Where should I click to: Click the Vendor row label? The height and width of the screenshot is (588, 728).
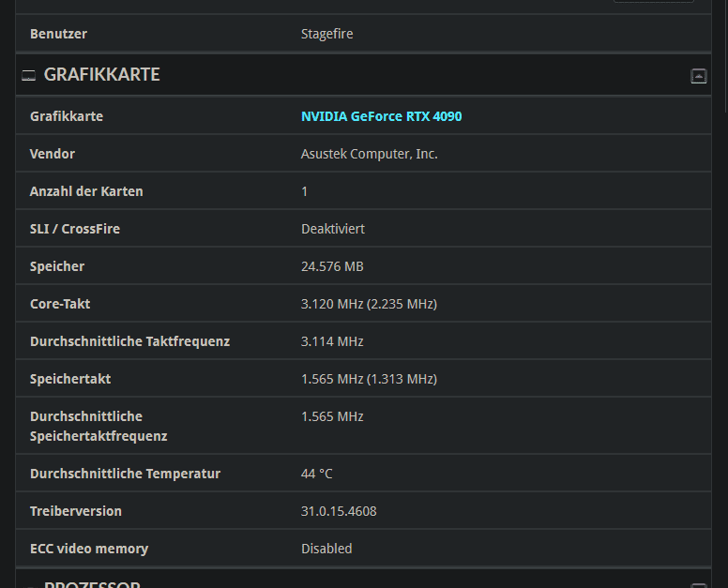52,154
